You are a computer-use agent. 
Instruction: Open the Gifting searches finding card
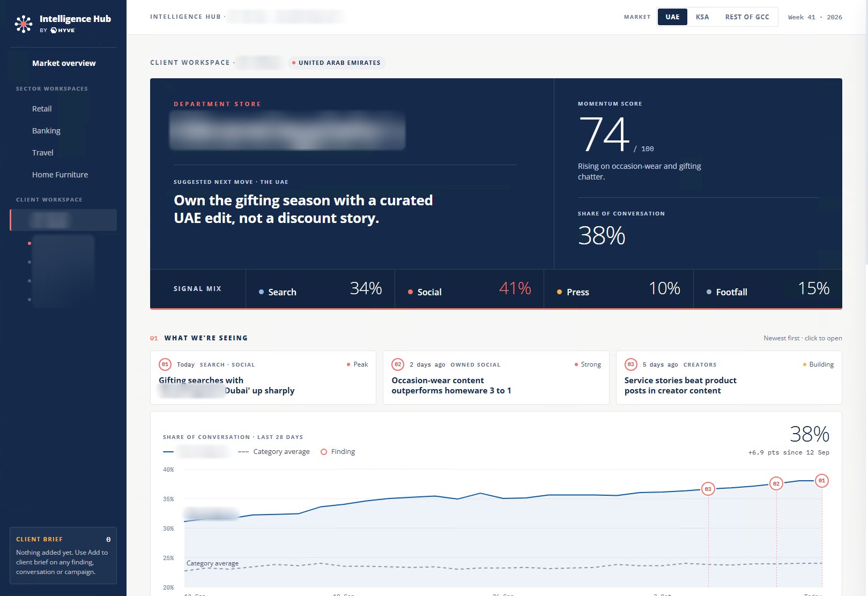pos(263,377)
